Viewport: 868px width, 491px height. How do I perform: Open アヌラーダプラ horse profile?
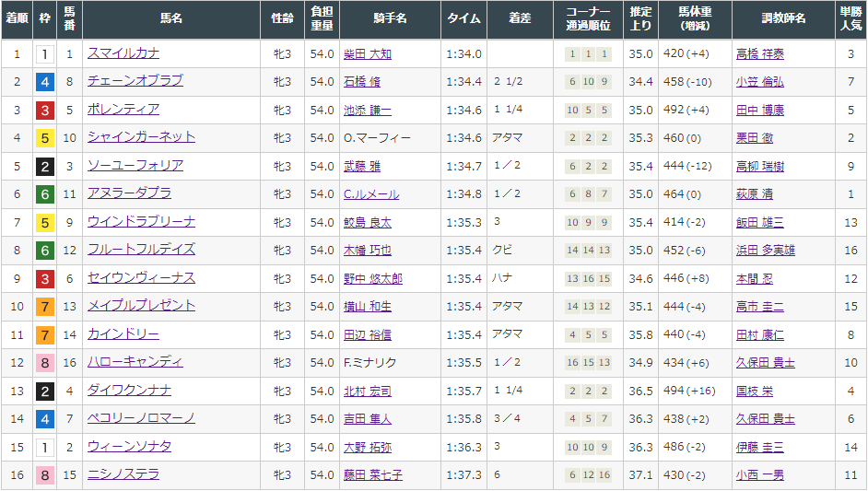point(129,193)
